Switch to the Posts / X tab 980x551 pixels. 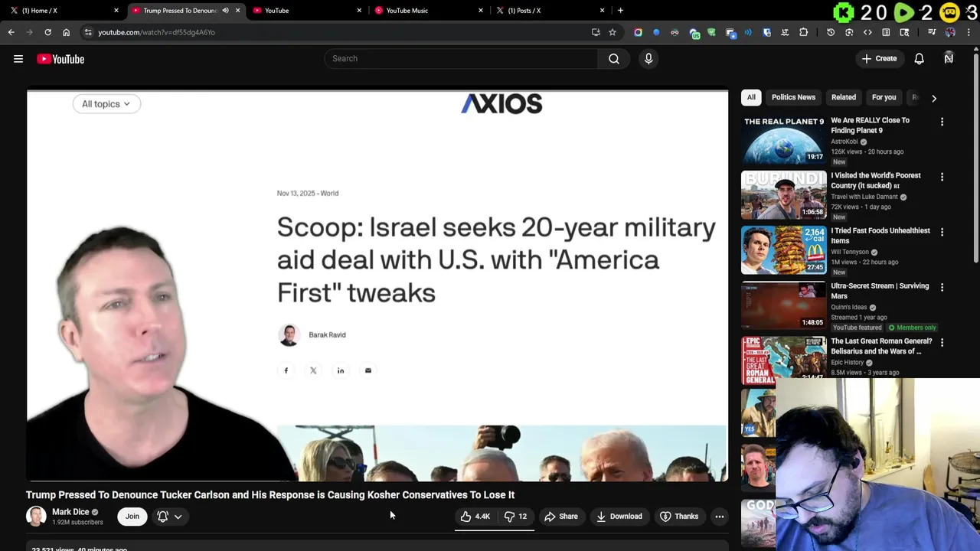pyautogui.click(x=550, y=11)
